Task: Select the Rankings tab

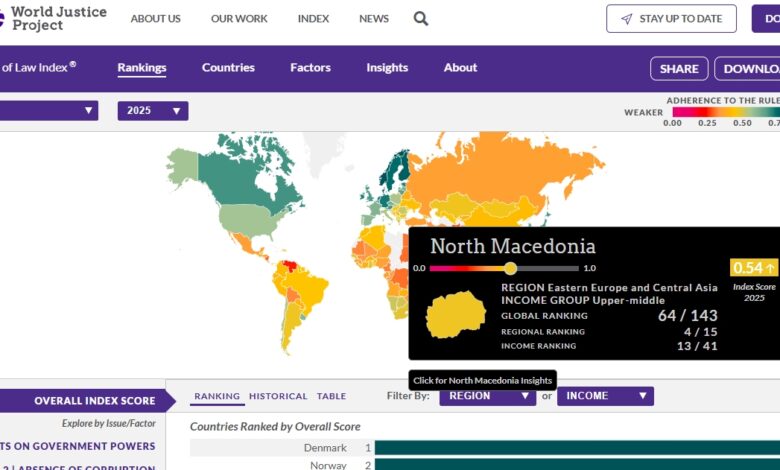Action: [x=142, y=68]
